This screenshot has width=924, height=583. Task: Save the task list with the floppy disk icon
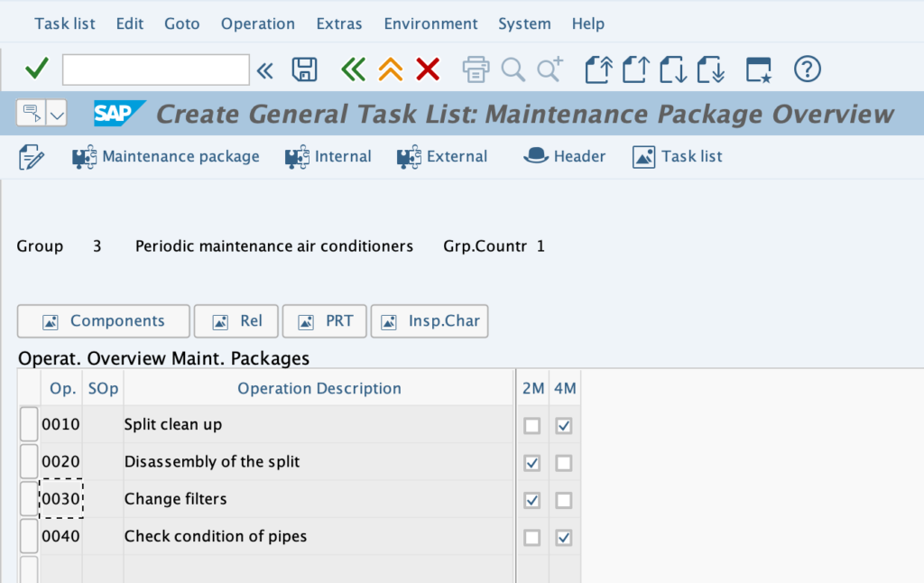[304, 69]
